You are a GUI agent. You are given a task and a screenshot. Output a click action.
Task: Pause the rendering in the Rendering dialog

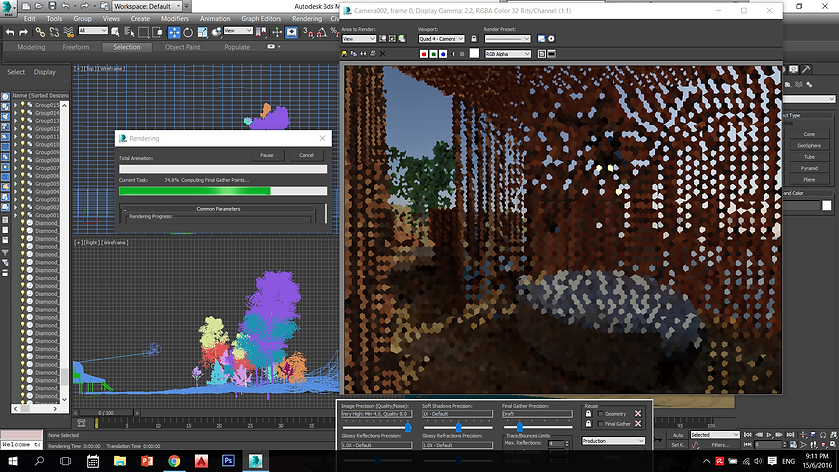pyautogui.click(x=266, y=155)
